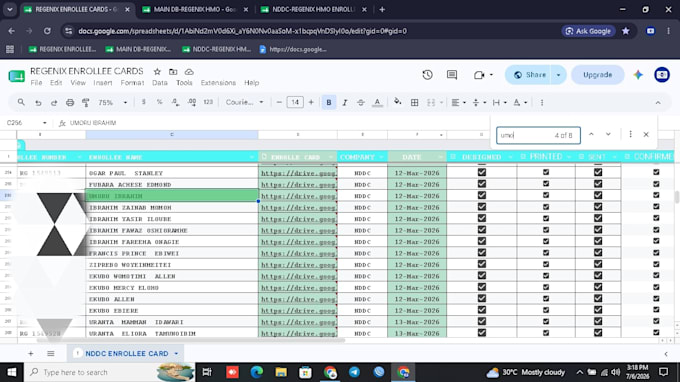Star the REGENIX ENROLLEE CARDS document
This screenshot has height=382, width=680.
pos(157,72)
